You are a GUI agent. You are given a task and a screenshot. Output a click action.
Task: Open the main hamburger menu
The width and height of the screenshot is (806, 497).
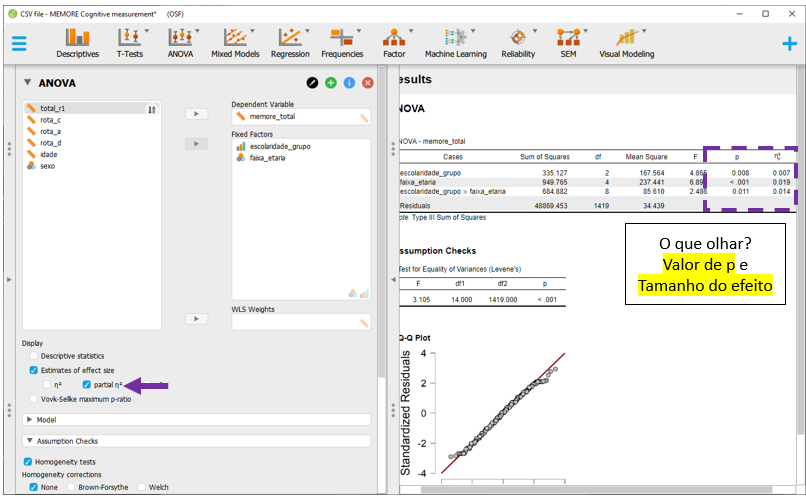pos(19,43)
